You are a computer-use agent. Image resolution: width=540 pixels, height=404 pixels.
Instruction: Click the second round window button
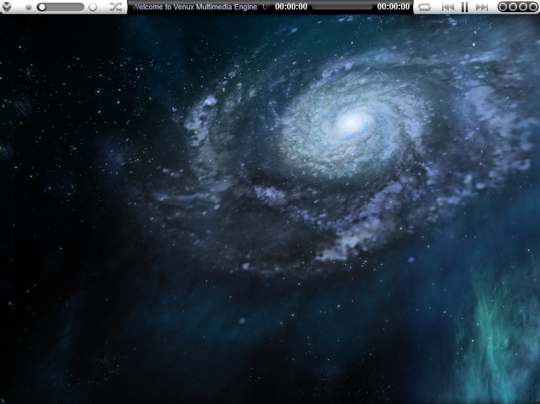[x=513, y=7]
